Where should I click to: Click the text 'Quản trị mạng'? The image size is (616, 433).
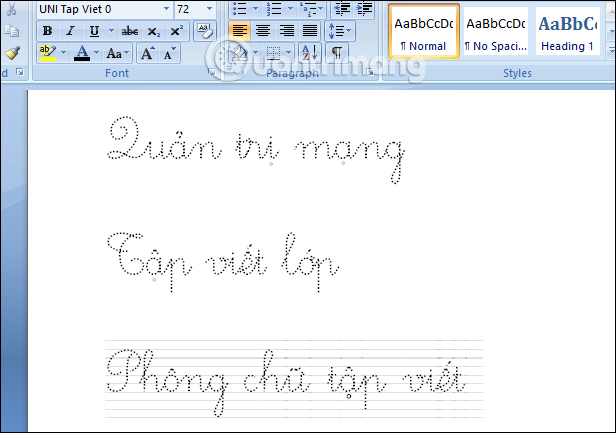point(256,150)
